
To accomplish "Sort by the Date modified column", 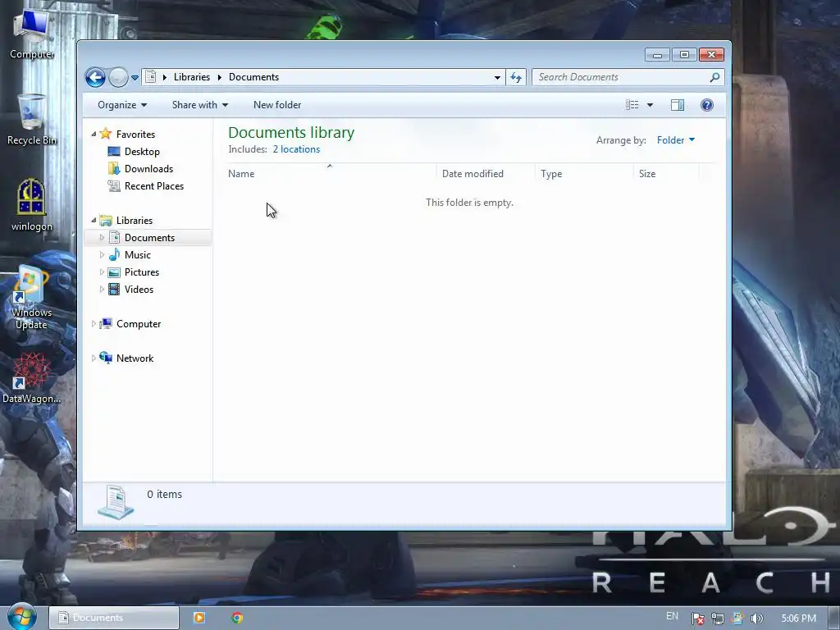I will tap(486, 174).
